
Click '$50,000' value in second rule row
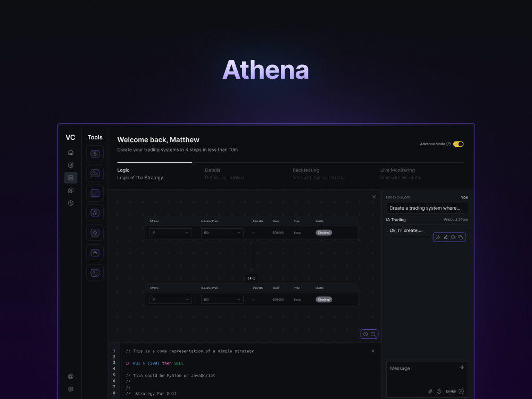278,300
